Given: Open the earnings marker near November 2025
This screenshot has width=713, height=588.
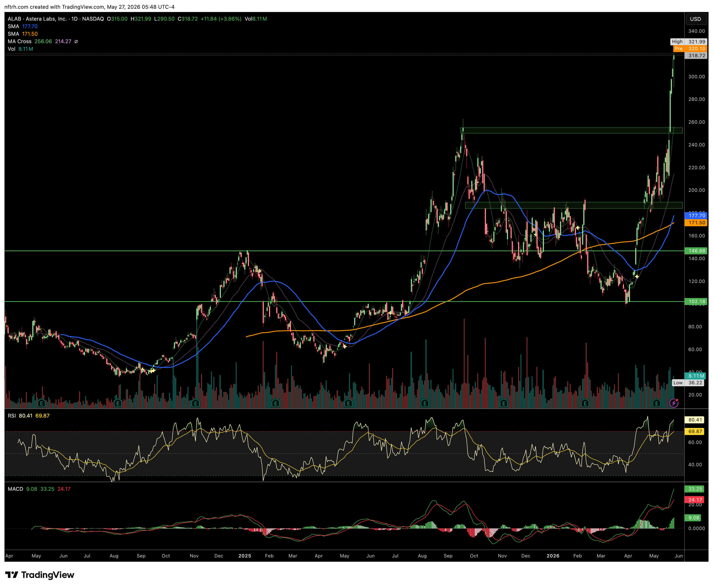Looking at the screenshot, I should (504, 403).
